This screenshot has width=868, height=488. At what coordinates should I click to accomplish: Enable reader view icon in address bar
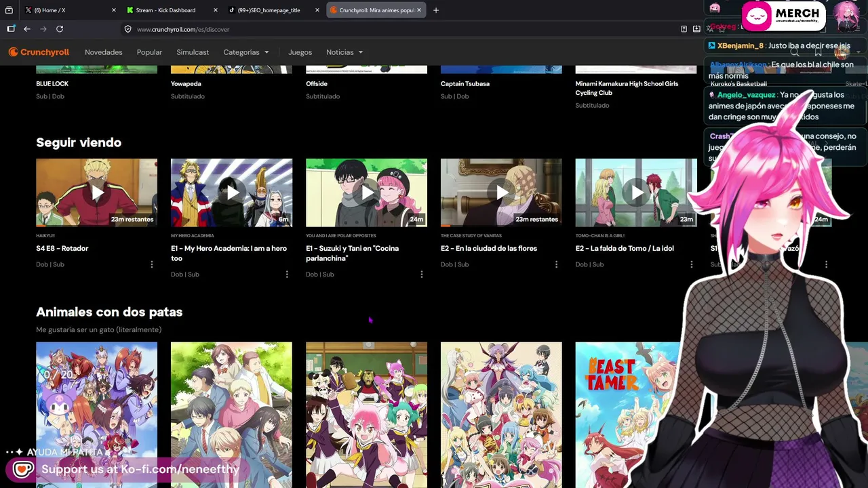684,29
